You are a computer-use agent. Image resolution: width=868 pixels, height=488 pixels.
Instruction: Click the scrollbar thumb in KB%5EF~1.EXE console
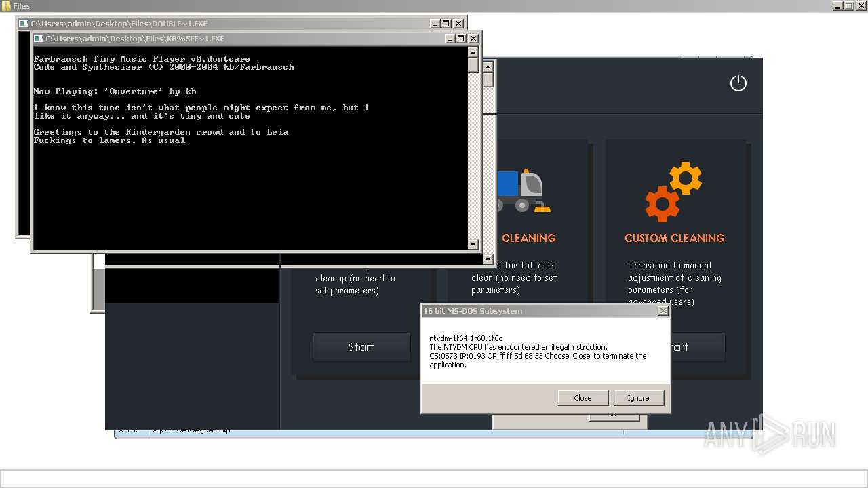click(x=473, y=65)
